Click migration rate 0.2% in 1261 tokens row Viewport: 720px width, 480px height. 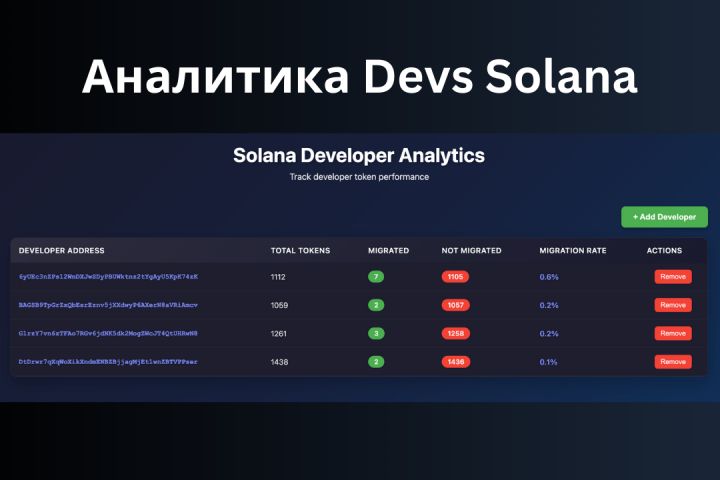[x=549, y=334]
